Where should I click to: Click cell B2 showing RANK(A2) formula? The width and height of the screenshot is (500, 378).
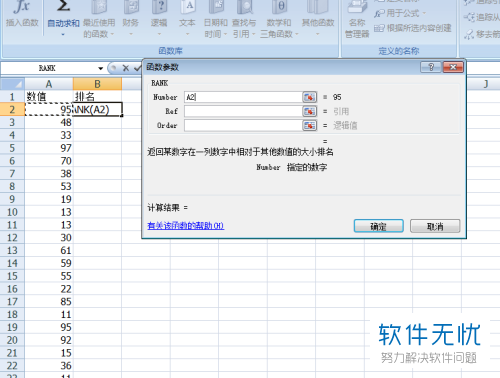[x=97, y=109]
